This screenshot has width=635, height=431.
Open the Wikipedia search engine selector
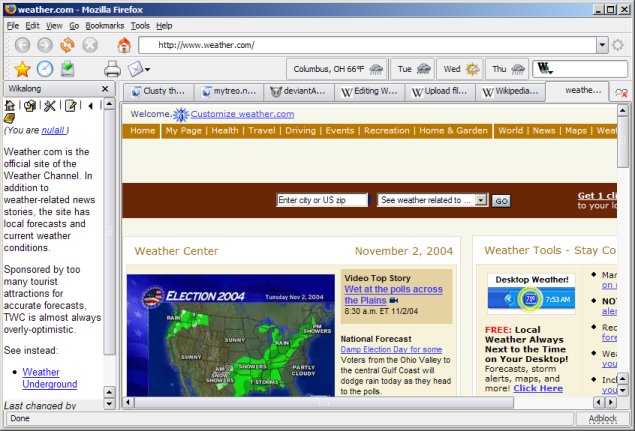coord(545,69)
